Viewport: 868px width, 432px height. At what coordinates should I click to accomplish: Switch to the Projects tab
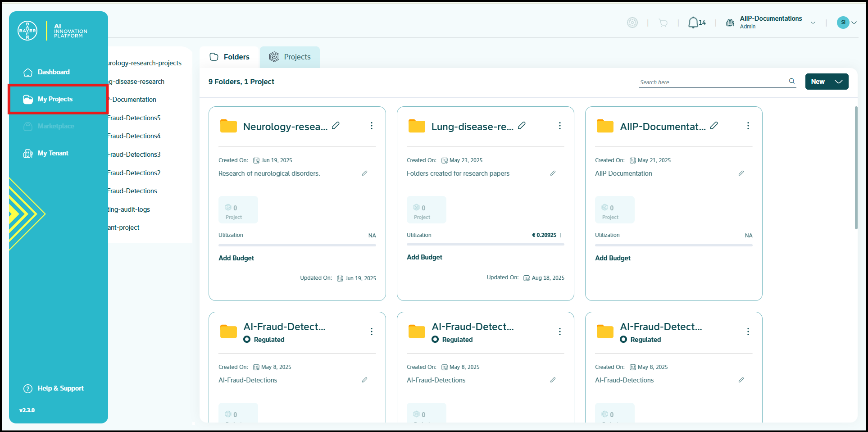pos(290,57)
